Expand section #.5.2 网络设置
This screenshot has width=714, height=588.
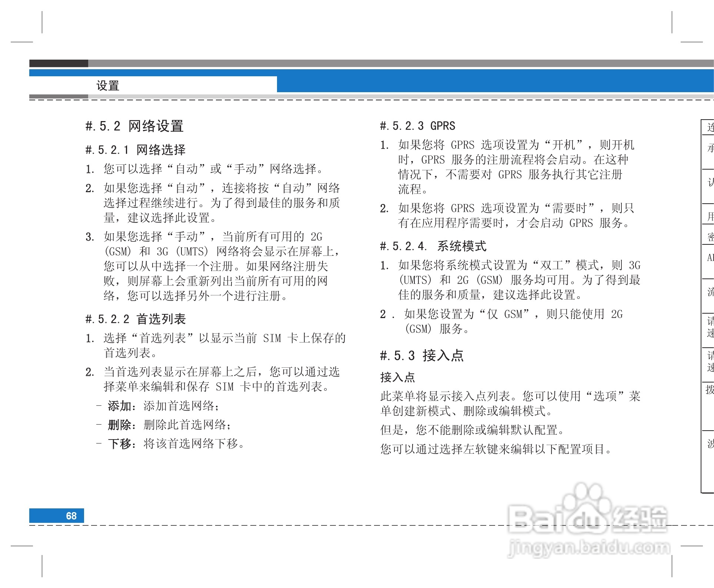(135, 125)
